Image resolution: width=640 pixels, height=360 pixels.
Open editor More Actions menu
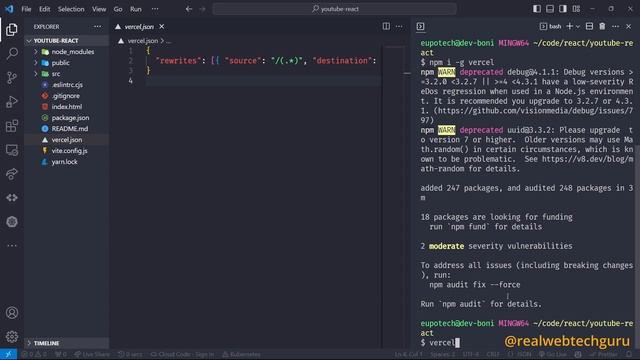point(399,27)
